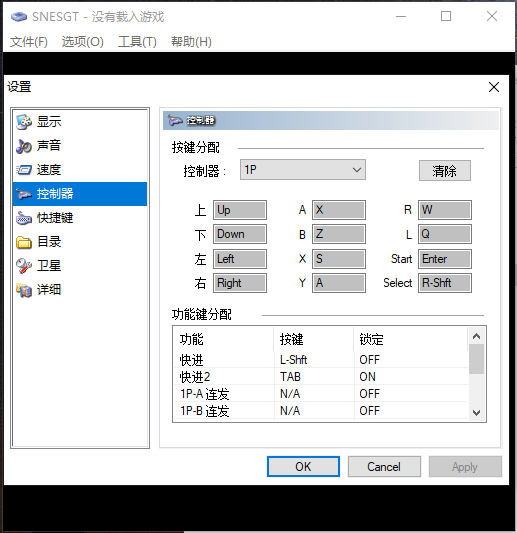This screenshot has width=517, height=533.
Task: Select the 快进2 row in function list
Action: coord(321,377)
